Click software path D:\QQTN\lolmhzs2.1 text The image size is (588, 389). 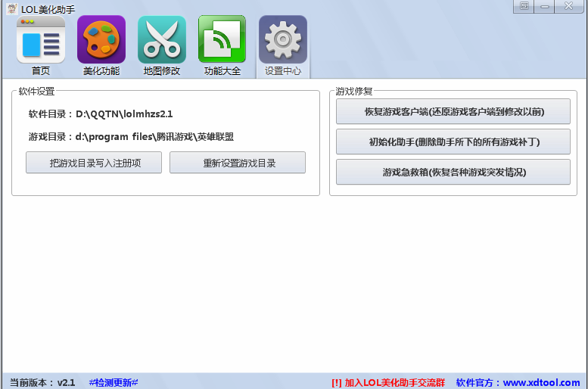click(124, 114)
